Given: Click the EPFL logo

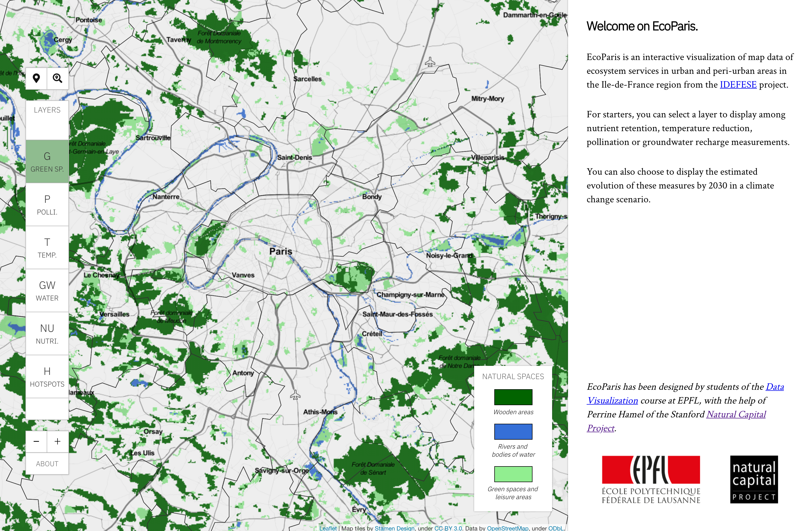Looking at the screenshot, I should coord(651,479).
